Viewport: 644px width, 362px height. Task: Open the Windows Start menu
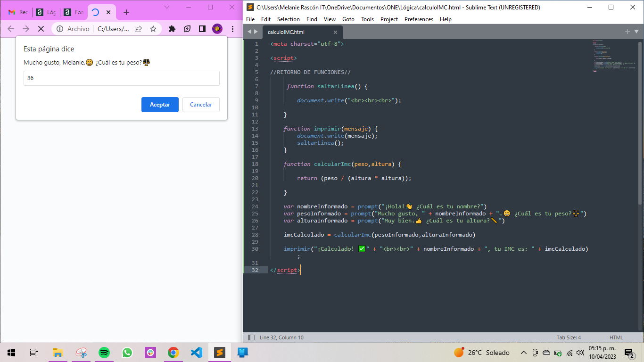tap(11, 353)
